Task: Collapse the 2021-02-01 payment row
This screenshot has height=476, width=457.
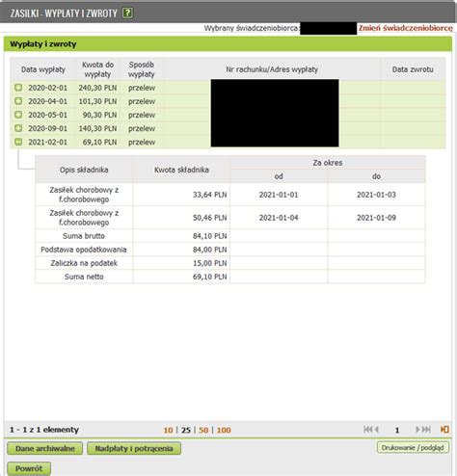Action: (x=18, y=142)
